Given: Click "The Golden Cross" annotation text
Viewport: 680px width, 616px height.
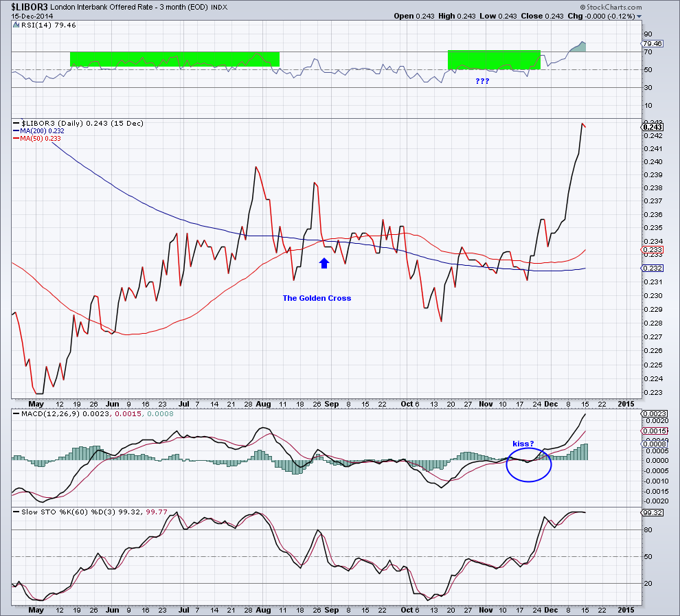Looking at the screenshot, I should click(317, 298).
